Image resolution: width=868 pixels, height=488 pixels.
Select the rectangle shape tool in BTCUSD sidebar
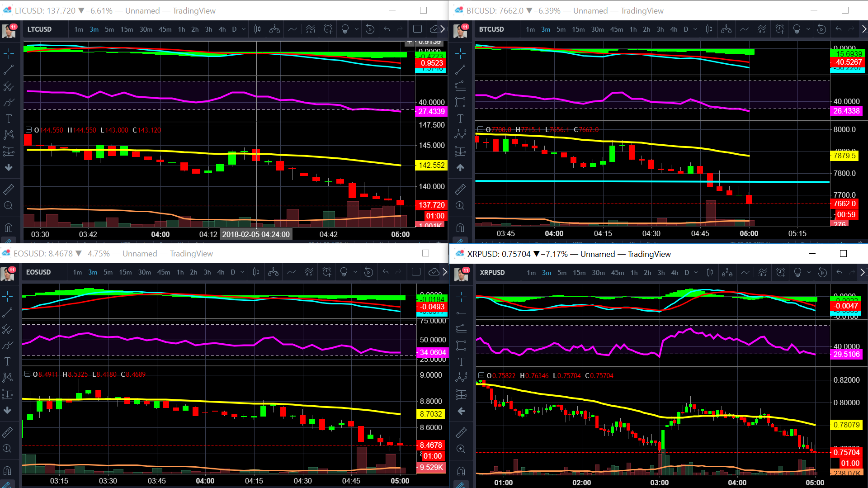point(460,102)
